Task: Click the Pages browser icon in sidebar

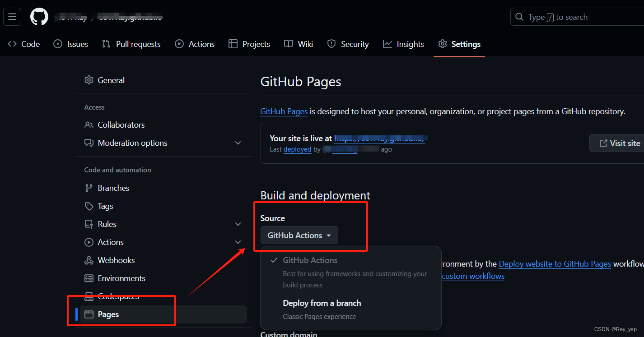Action: click(89, 314)
